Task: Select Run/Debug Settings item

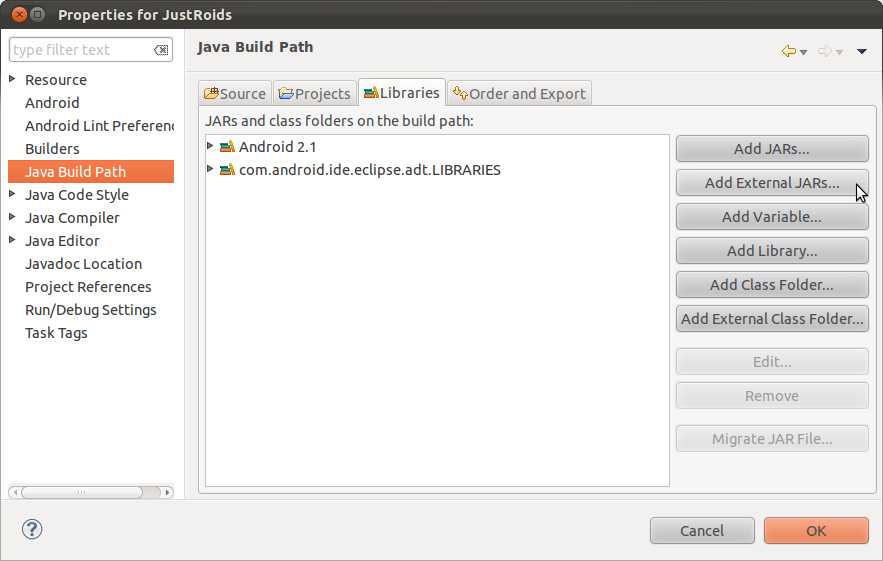Action: [x=91, y=310]
